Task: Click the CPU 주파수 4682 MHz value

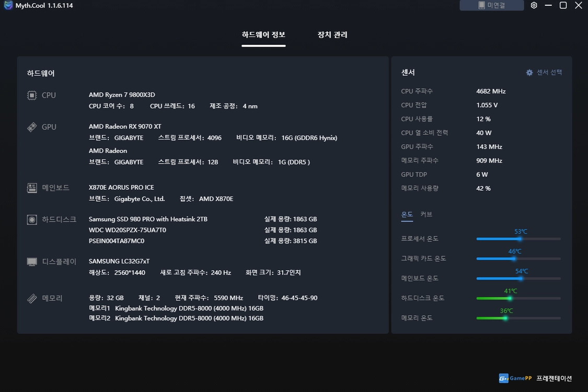Action: pyautogui.click(x=491, y=91)
